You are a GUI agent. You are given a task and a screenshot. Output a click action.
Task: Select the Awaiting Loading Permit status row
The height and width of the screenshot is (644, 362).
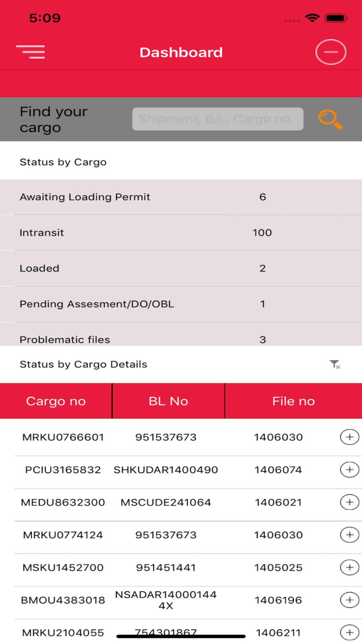[181, 197]
